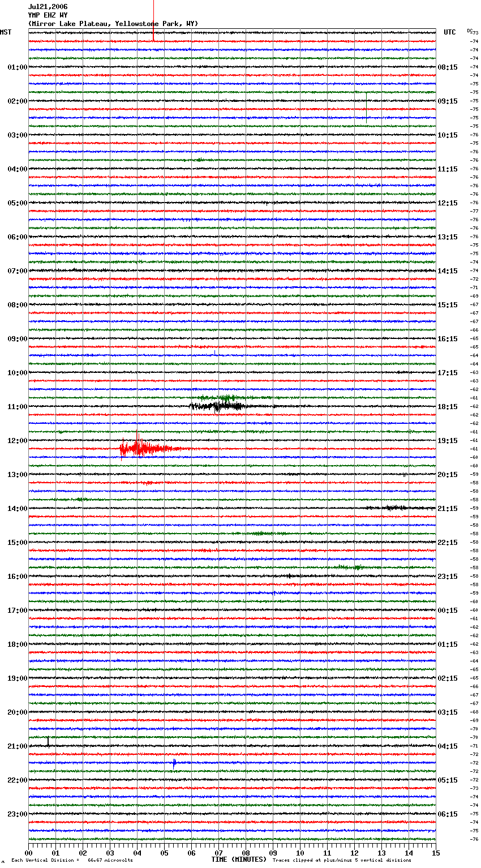481x868 pixels.
Task: Select the 07:00 MST time label
Action: point(18,271)
